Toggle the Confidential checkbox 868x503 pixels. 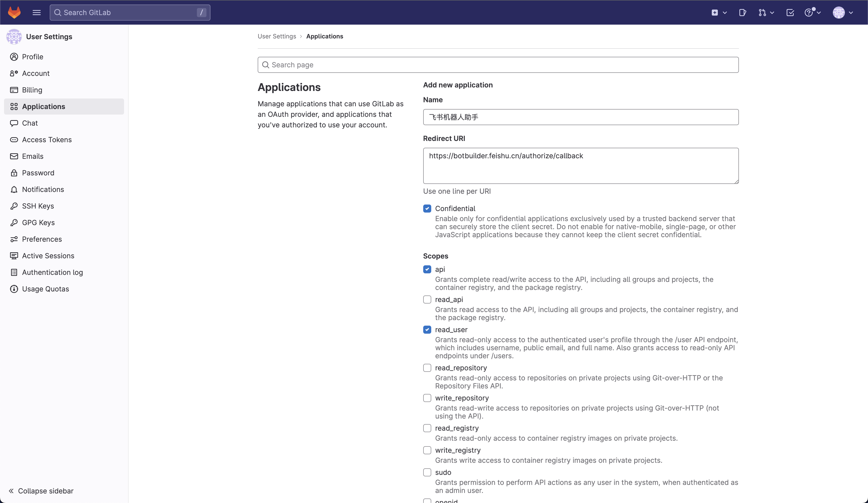tap(427, 209)
